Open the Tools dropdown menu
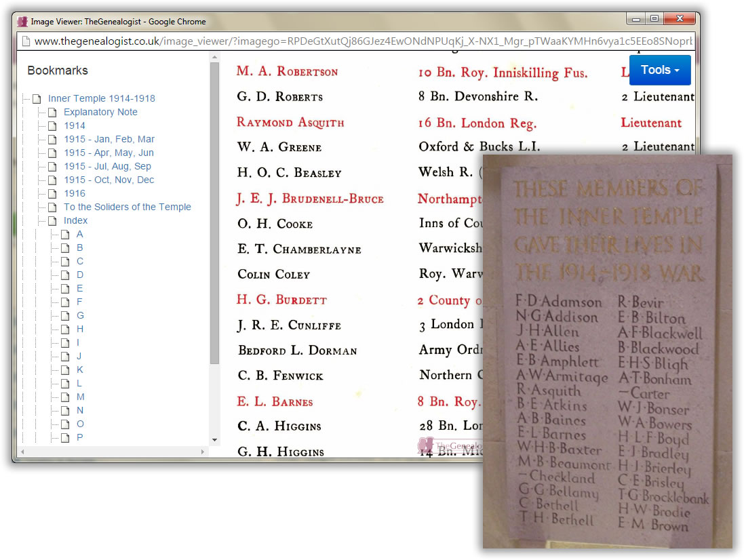Image resolution: width=744 pixels, height=560 pixels. click(x=659, y=70)
